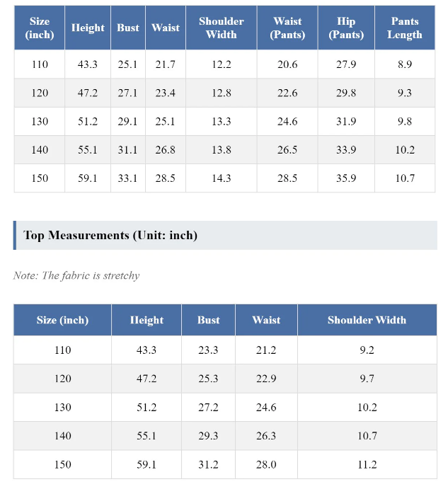Select the 22.9 waist cell in lower table
The width and height of the screenshot is (448, 489).
click(266, 379)
